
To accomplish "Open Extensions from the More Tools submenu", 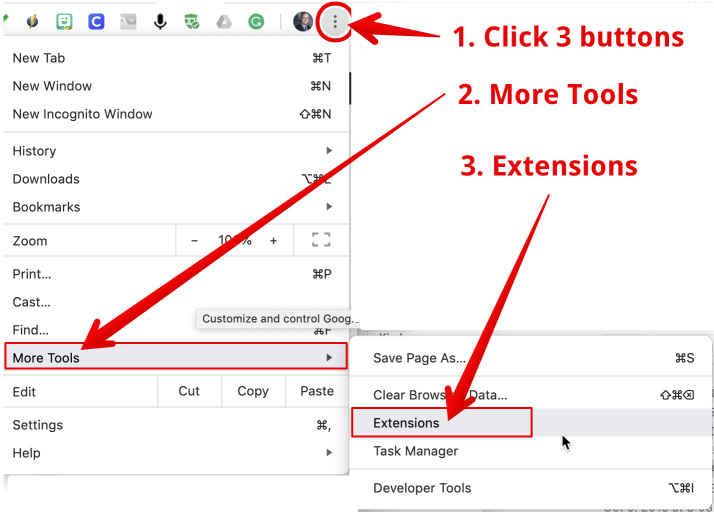I will 530,423.
